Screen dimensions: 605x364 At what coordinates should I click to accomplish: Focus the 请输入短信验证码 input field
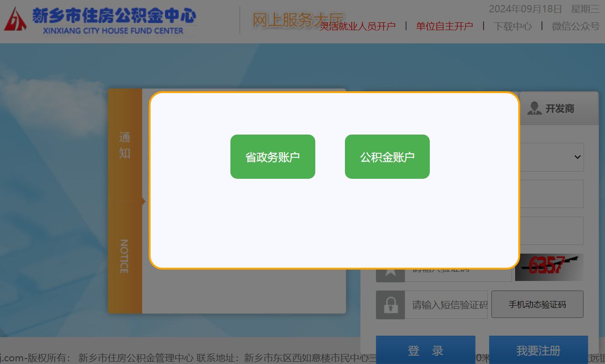[x=446, y=305]
